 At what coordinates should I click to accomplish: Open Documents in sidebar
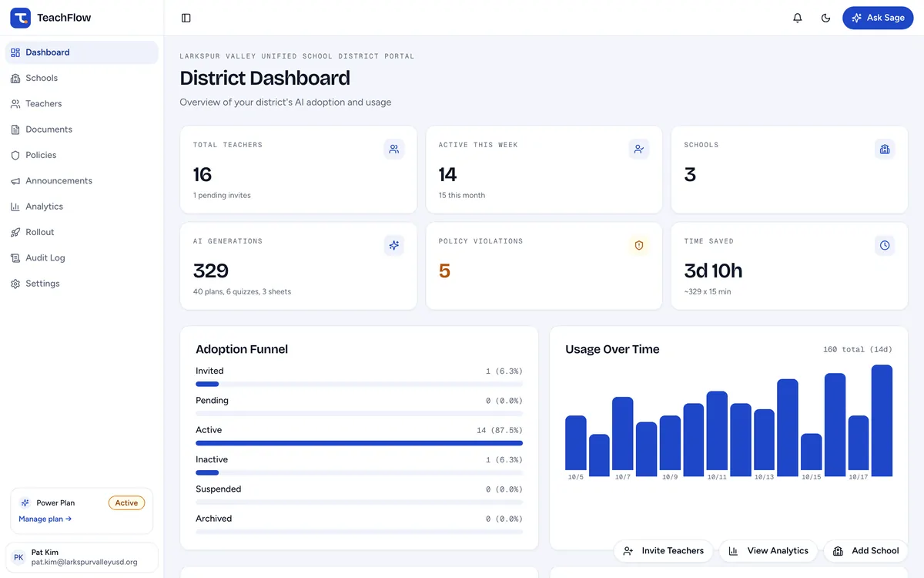(82, 129)
